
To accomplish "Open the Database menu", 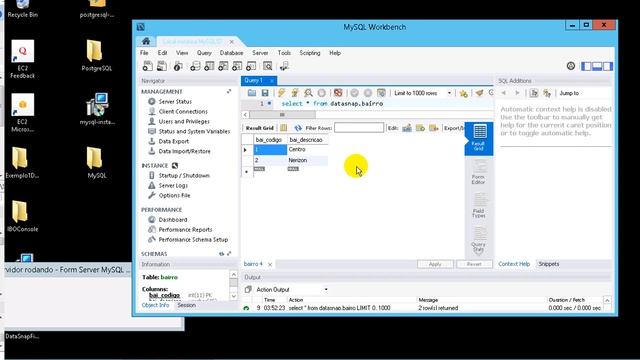I will coord(231,53).
